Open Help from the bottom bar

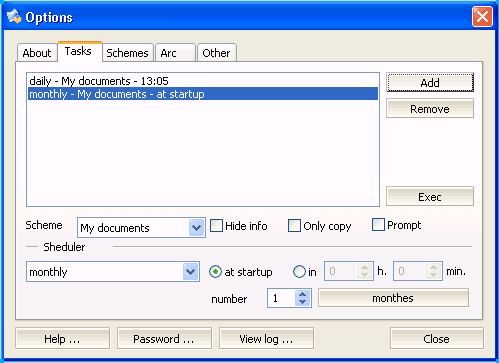[62, 338]
